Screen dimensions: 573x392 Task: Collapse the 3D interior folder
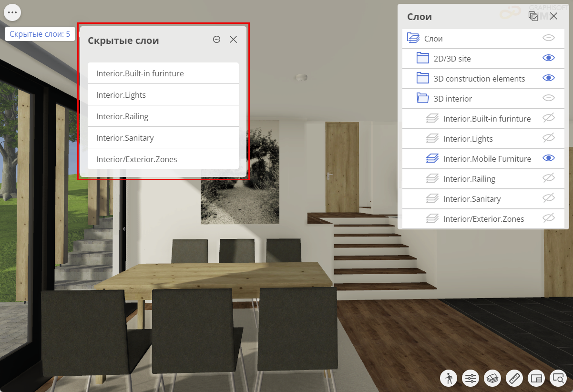pyautogui.click(x=423, y=98)
